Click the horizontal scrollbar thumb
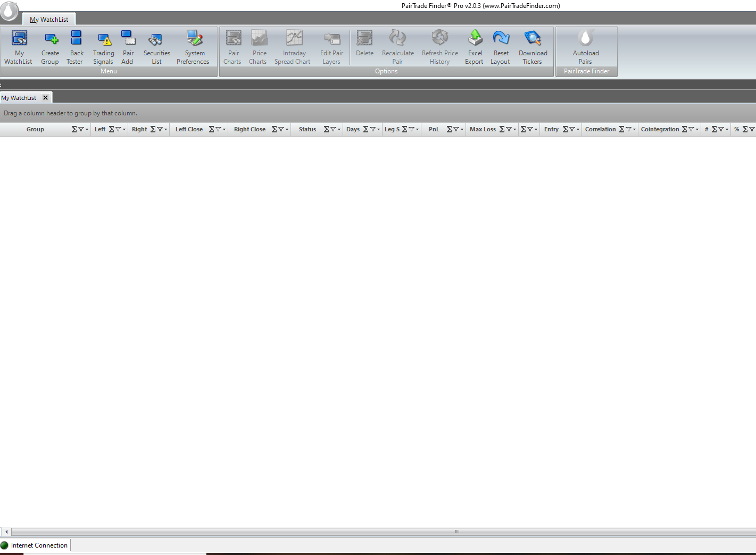This screenshot has height=555, width=756. [383, 532]
